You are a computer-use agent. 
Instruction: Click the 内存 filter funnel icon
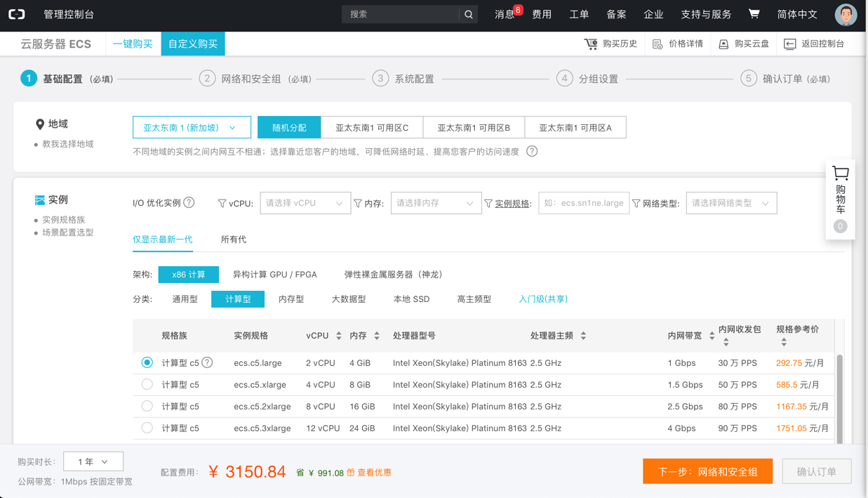tap(358, 203)
